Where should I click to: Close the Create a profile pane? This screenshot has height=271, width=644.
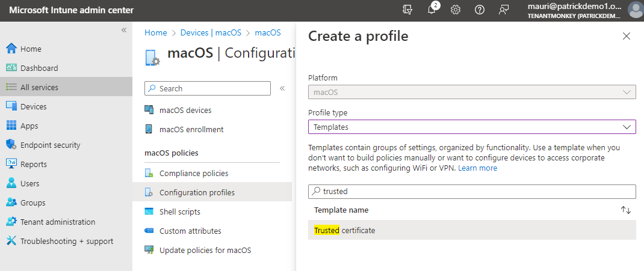tap(627, 36)
